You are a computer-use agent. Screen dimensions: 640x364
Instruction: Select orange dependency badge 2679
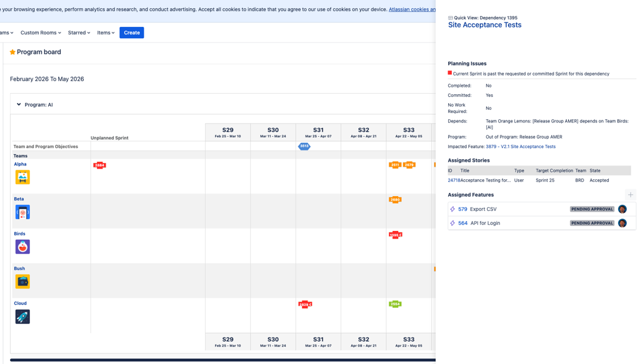tap(409, 165)
